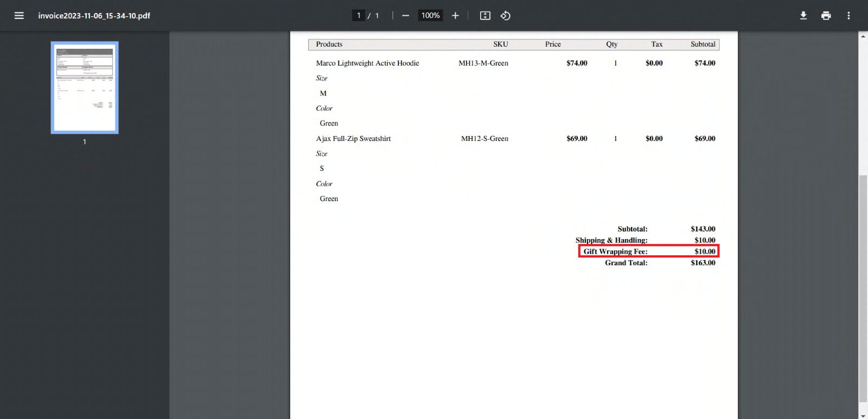Viewport: 868px width, 419px height.
Task: Click the zoom out minus icon
Action: click(x=405, y=16)
